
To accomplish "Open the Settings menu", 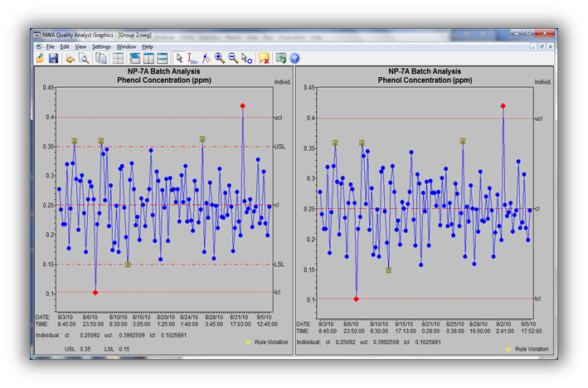I will (x=101, y=46).
